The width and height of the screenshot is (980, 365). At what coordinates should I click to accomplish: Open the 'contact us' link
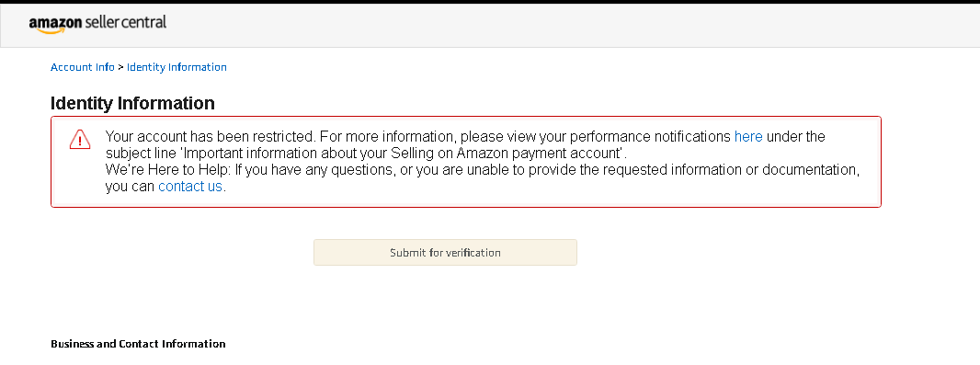click(190, 187)
